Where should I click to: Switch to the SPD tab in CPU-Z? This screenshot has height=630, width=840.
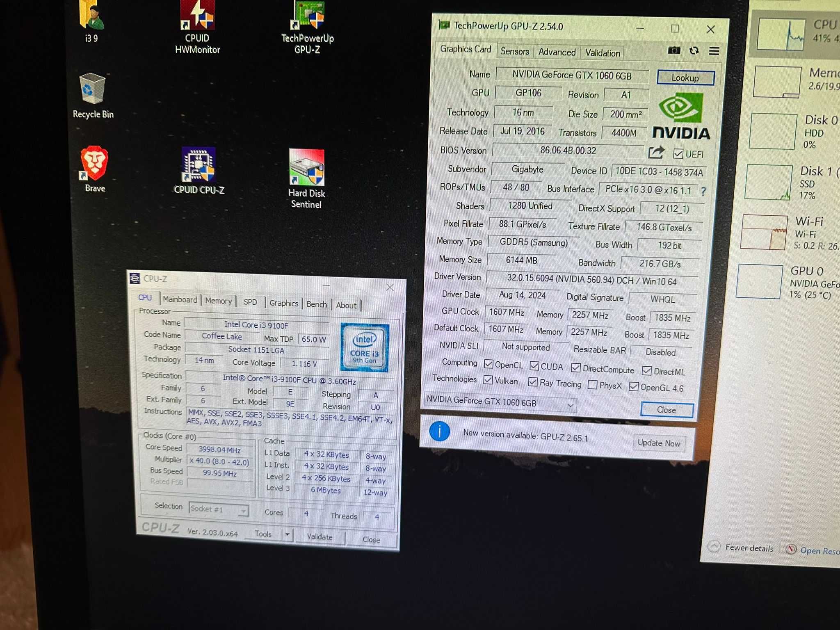tap(250, 302)
